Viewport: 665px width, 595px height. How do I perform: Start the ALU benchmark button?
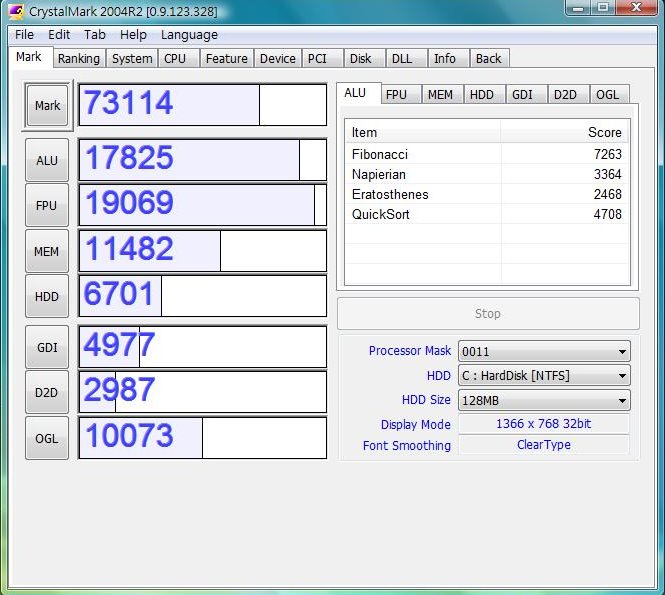pyautogui.click(x=47, y=160)
